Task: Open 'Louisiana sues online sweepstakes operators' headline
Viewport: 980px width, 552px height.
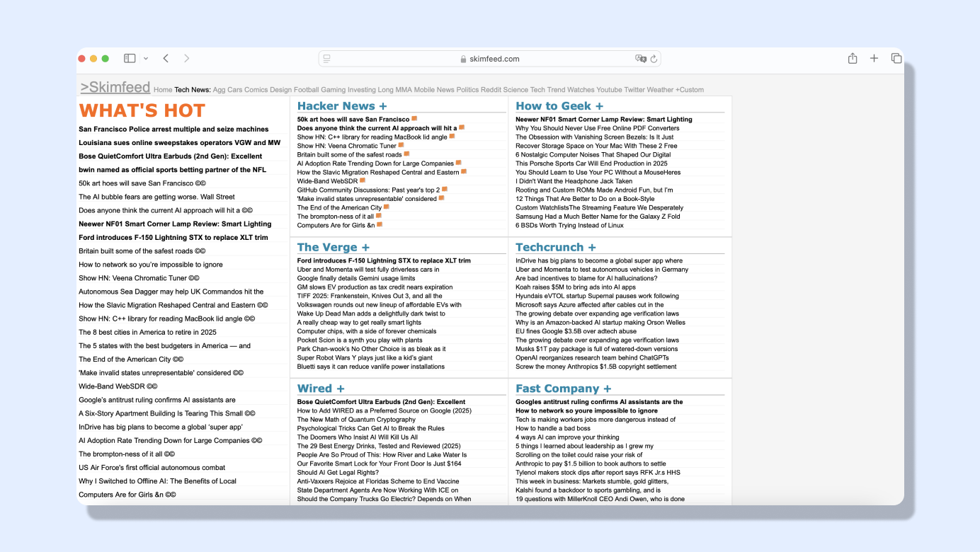Action: 179,143
